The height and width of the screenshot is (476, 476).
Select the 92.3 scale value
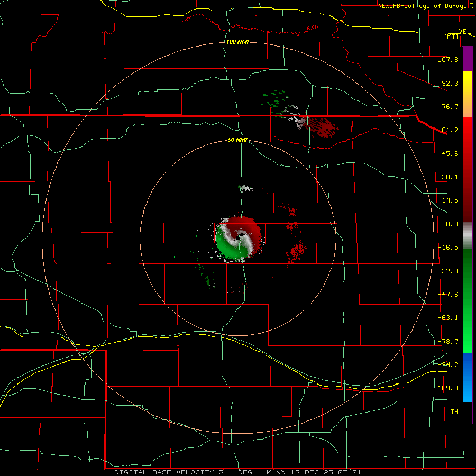tap(450, 83)
